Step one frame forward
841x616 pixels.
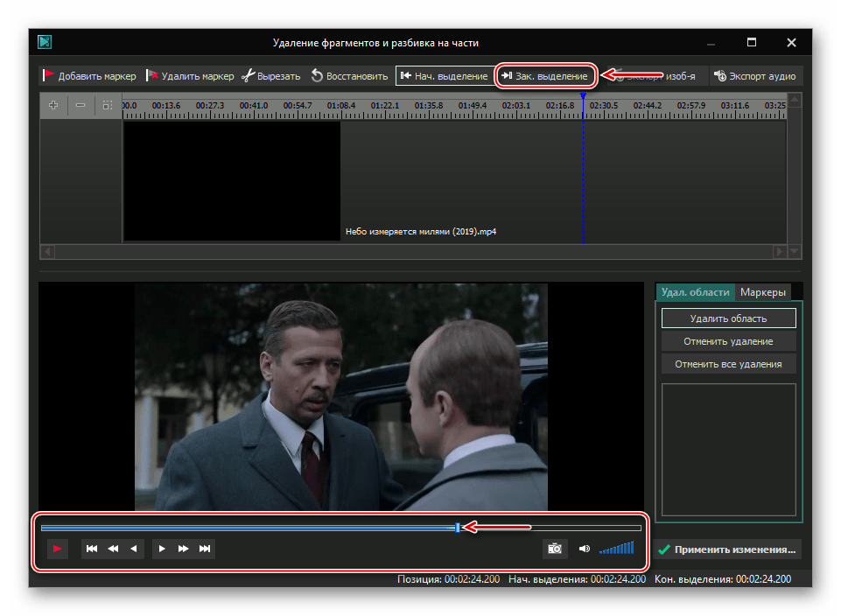click(x=162, y=549)
